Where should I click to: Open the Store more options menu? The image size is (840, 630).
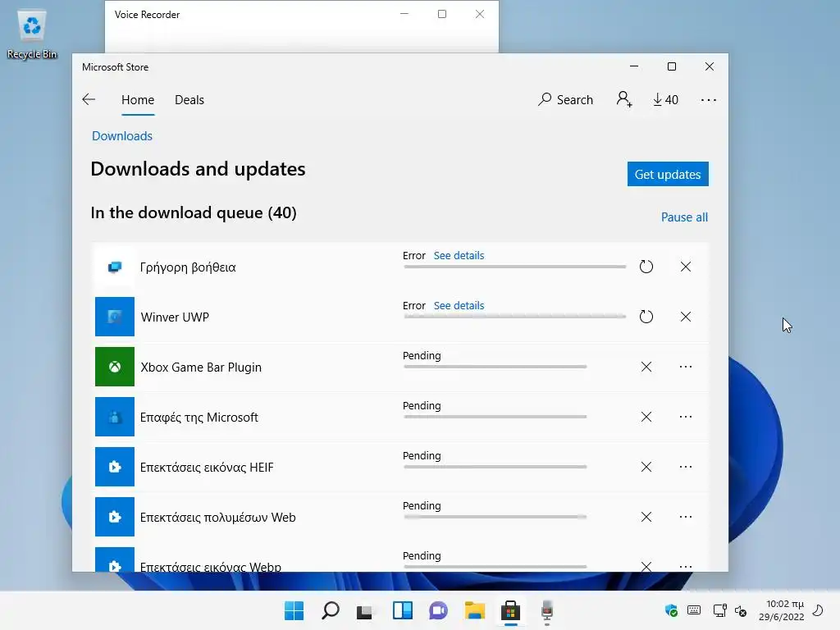[x=708, y=99]
